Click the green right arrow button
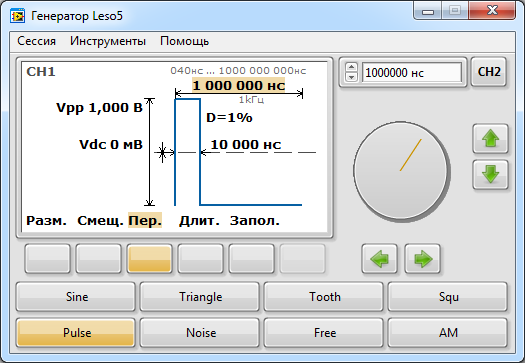525x363 pixels. pyautogui.click(x=422, y=259)
